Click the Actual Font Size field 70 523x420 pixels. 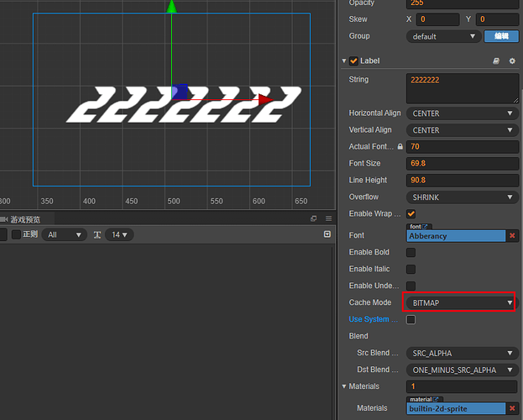click(463, 146)
